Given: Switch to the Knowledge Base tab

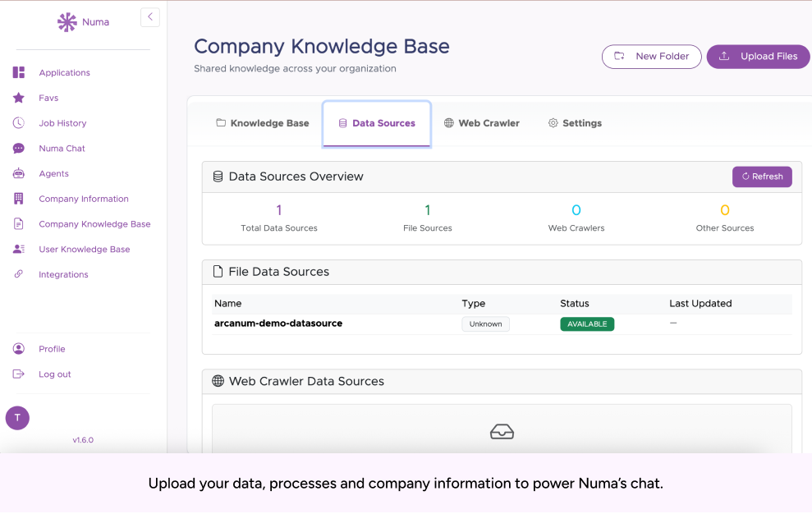Looking at the screenshot, I should pyautogui.click(x=263, y=123).
